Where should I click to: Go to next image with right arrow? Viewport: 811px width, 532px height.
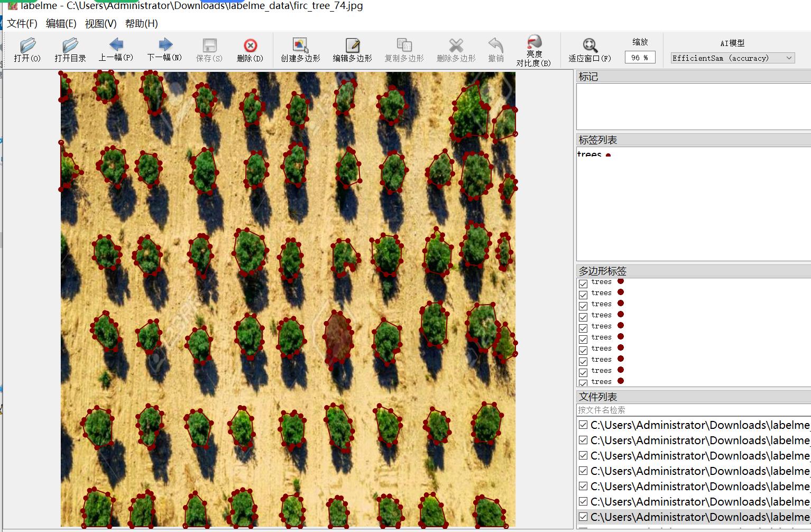click(165, 45)
